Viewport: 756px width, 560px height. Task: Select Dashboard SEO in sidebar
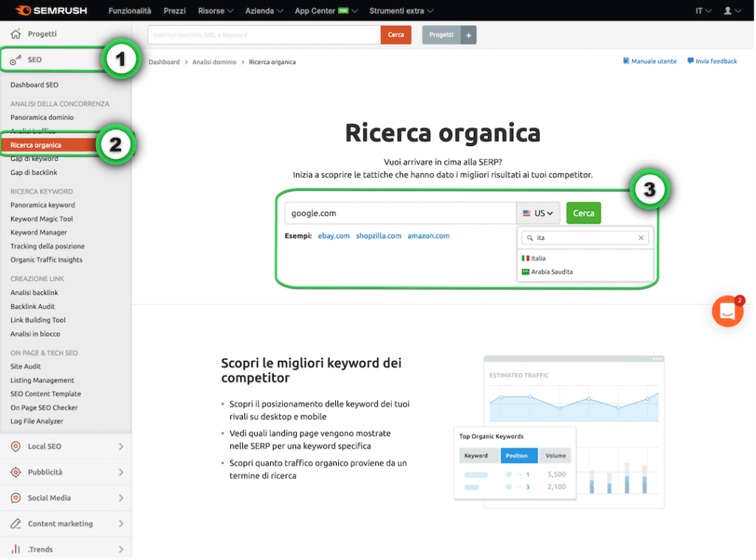pyautogui.click(x=34, y=85)
